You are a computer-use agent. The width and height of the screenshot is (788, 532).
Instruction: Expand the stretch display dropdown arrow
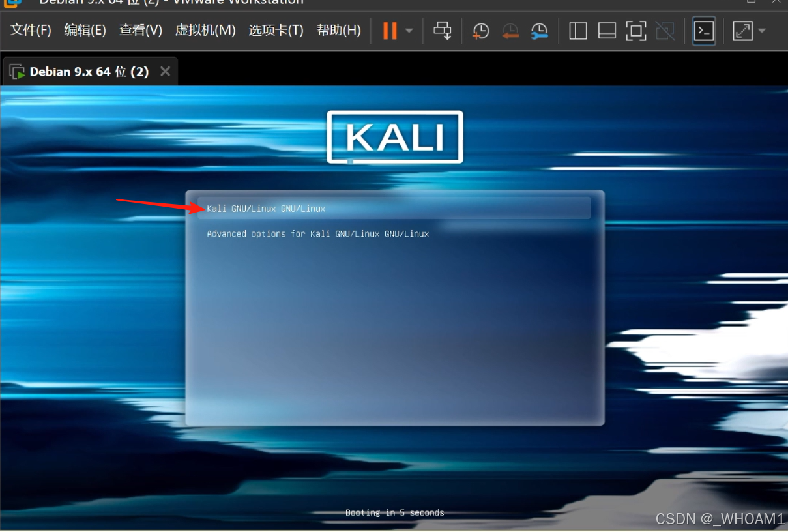[x=762, y=31]
